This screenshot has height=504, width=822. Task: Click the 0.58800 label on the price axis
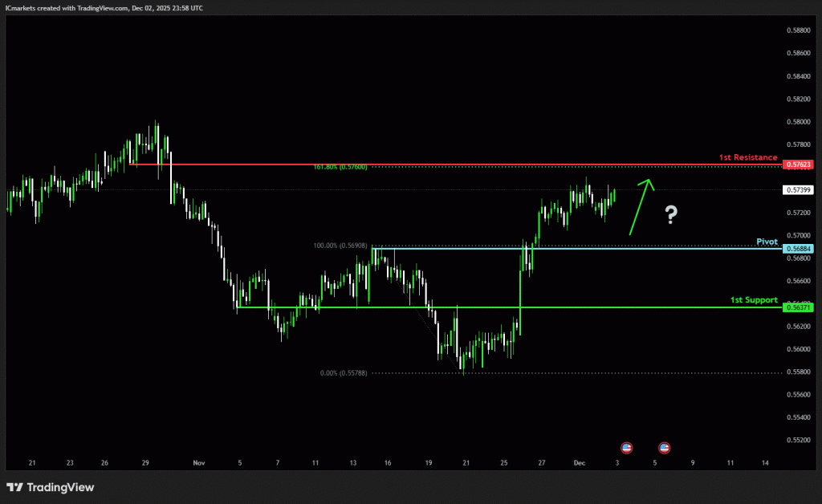(800, 31)
